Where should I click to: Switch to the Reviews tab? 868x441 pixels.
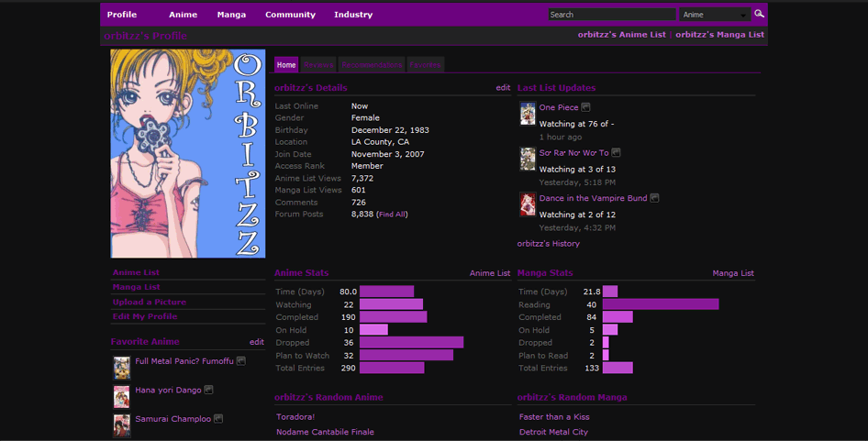pyautogui.click(x=319, y=65)
